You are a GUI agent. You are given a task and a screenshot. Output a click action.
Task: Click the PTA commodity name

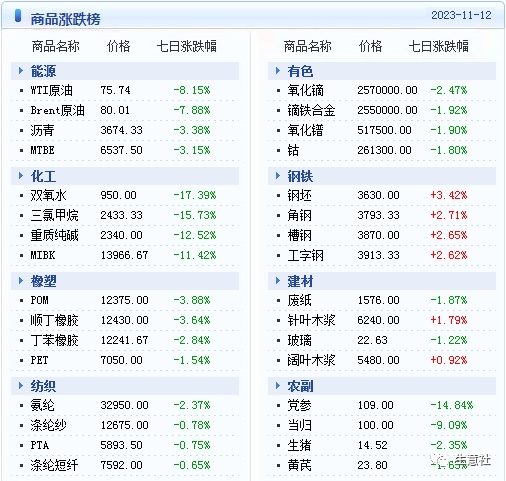[40, 445]
